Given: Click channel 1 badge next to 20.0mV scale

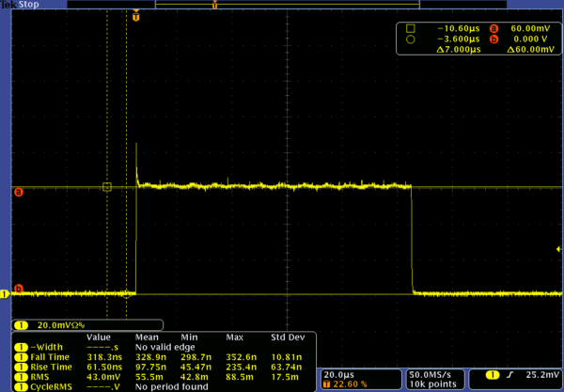Looking at the screenshot, I should tap(22, 325).
